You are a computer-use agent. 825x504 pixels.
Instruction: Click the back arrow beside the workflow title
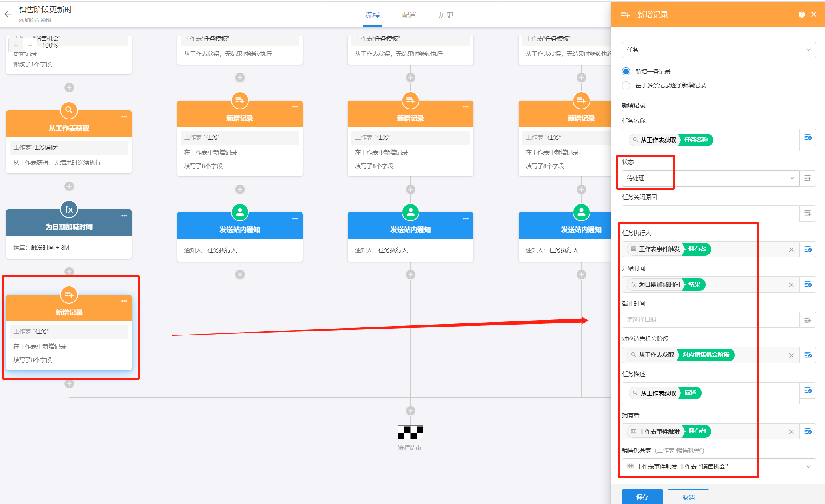[8, 14]
